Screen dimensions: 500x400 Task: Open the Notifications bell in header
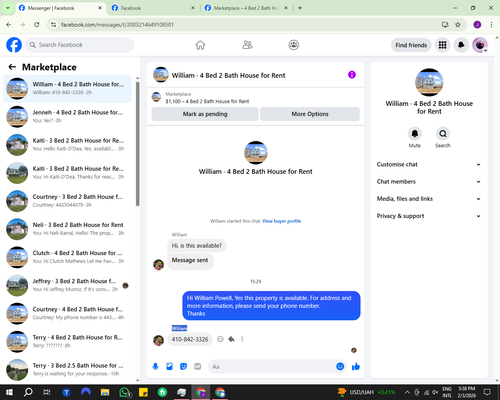(461, 45)
